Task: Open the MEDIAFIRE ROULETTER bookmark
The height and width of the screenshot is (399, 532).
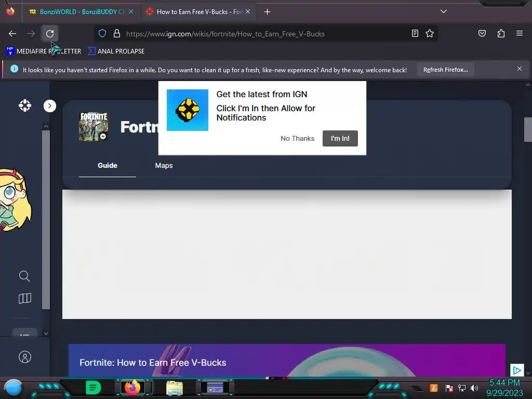Action: [44, 51]
